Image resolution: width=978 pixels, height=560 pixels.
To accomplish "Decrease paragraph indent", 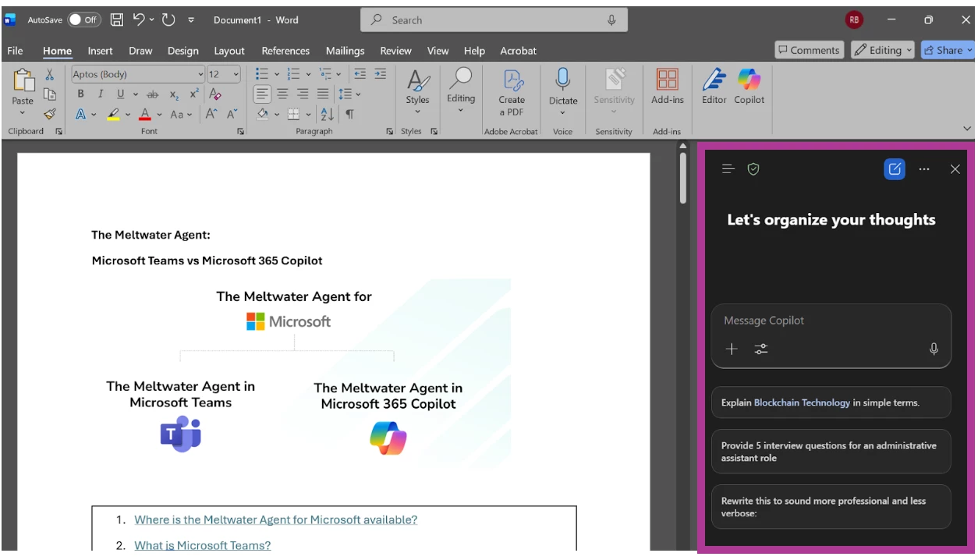I will click(x=360, y=74).
